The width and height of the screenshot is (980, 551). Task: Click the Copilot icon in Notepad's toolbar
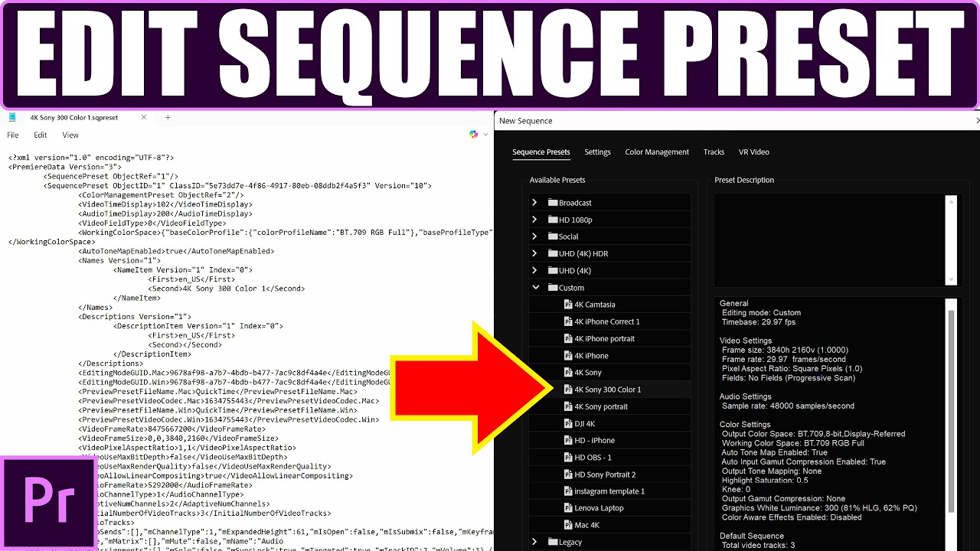pyautogui.click(x=474, y=134)
